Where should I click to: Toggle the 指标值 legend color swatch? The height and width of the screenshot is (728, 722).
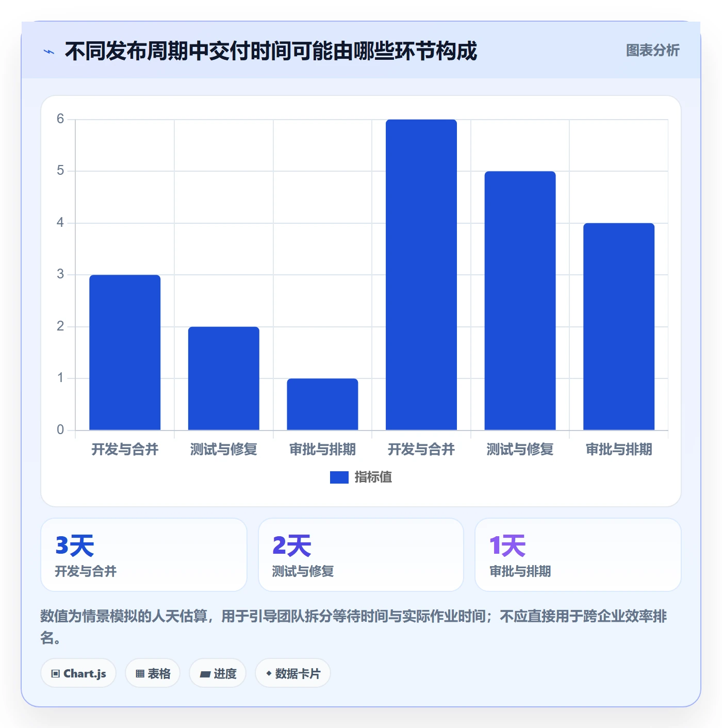pyautogui.click(x=339, y=477)
